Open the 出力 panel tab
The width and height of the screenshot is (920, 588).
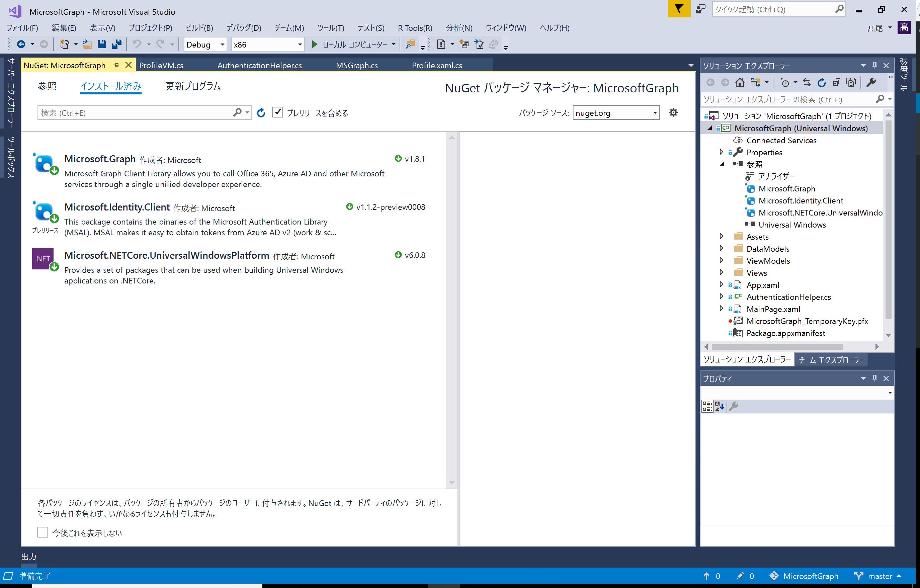pyautogui.click(x=29, y=557)
